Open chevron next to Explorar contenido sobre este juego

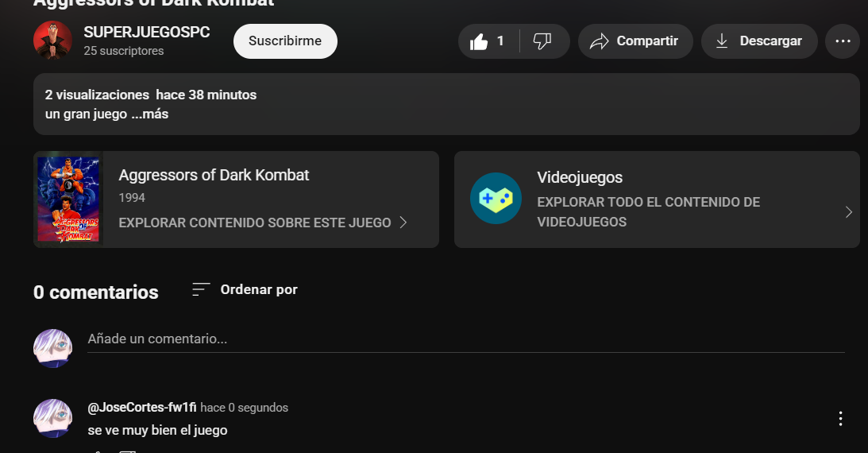(x=403, y=223)
